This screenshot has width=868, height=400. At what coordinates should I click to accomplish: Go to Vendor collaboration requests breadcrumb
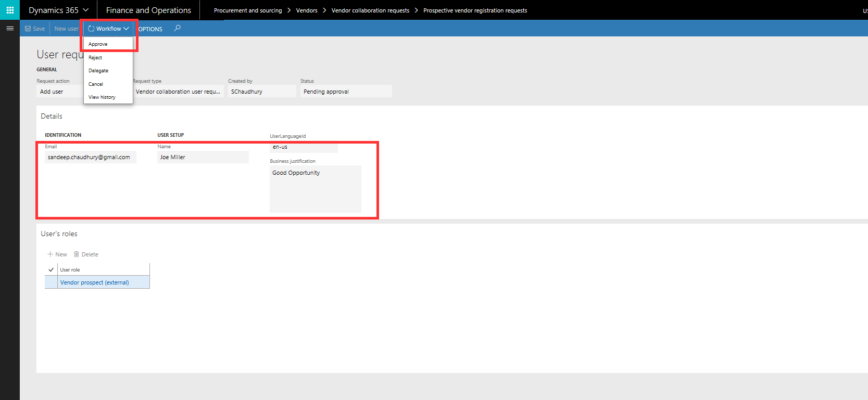370,10
